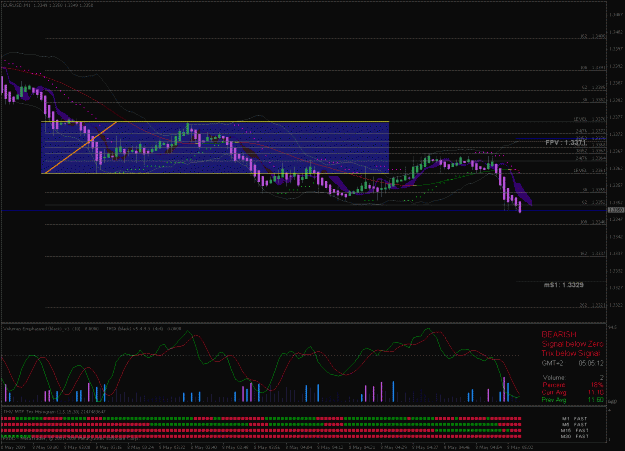
Task: Click the 'Trix below Signal' message
Action: 571,353
